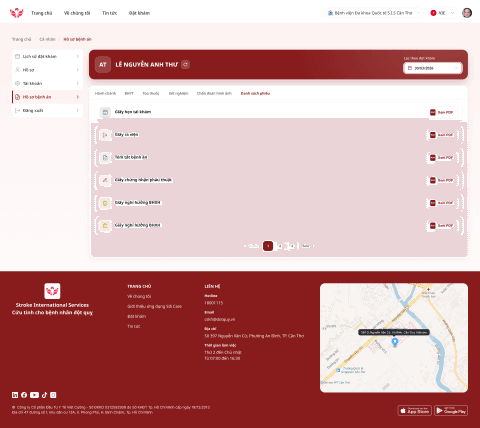The image size is (480, 428).
Task: Click the App Store download button
Action: 415,411
